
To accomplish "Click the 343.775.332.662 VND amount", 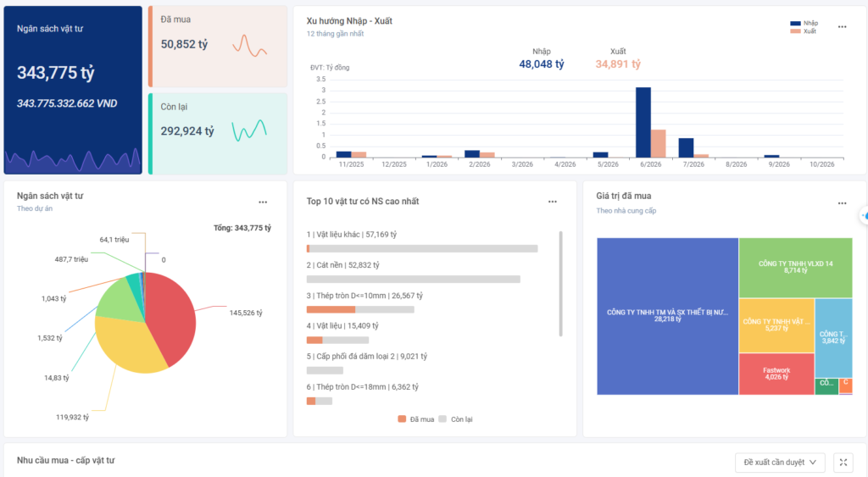I will pyautogui.click(x=66, y=103).
